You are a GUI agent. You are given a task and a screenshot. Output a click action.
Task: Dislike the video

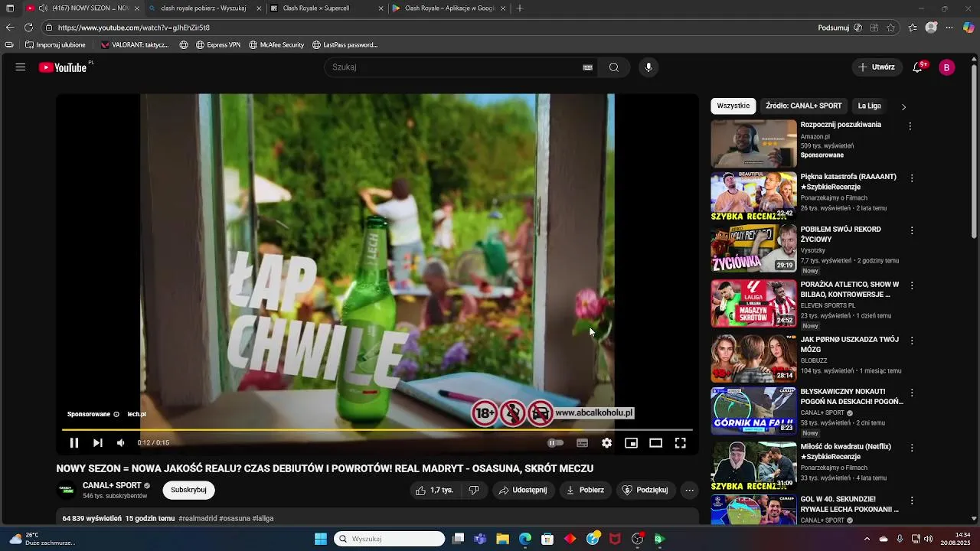(474, 490)
